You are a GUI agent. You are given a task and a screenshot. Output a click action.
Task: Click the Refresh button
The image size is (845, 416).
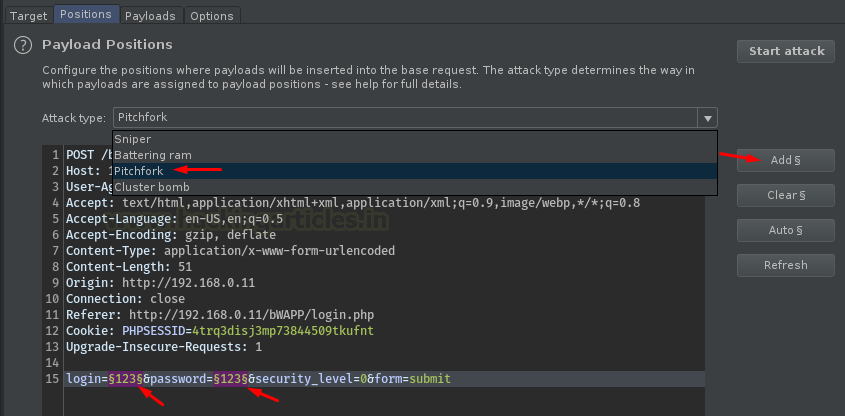pos(786,265)
